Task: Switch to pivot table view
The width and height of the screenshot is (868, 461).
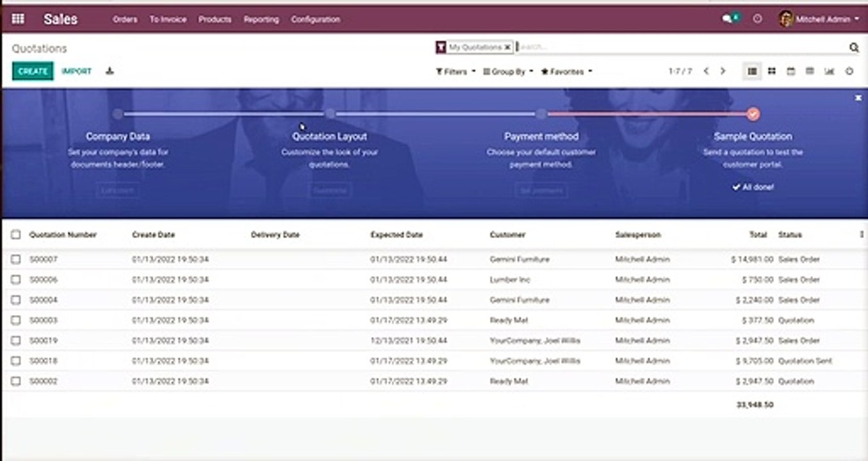Action: (x=810, y=71)
